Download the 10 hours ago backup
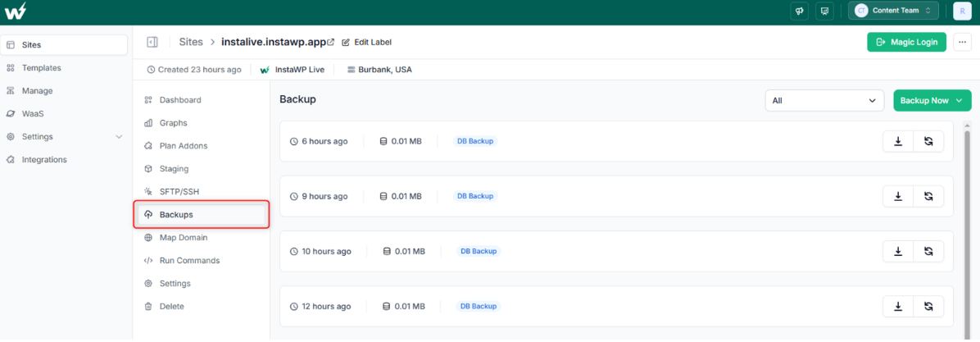The image size is (980, 342). point(898,251)
